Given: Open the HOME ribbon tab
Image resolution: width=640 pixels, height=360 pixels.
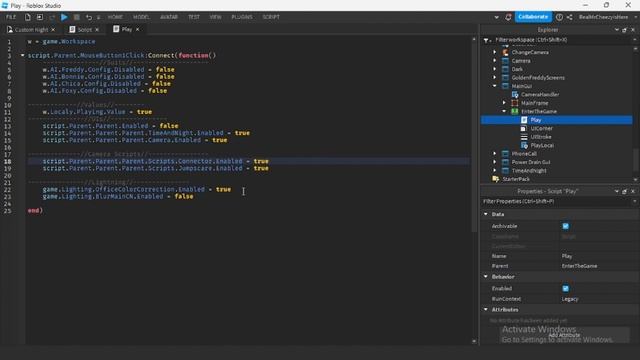Looking at the screenshot, I should coord(115,17).
